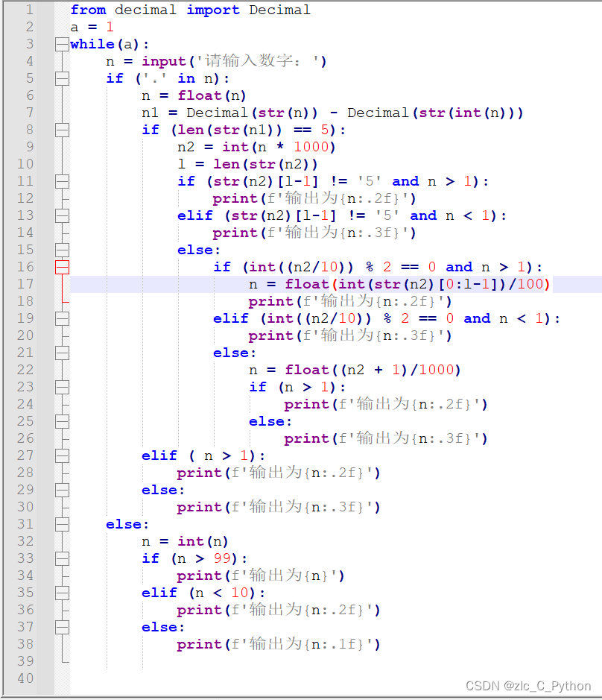This screenshot has width=602, height=700.
Task: Collapse the else block at line 25
Action: [62, 421]
